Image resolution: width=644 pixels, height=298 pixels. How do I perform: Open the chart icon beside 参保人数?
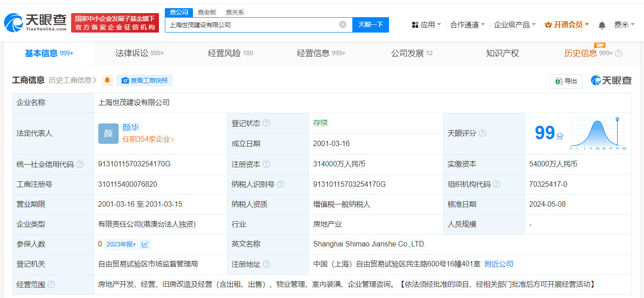click(144, 244)
